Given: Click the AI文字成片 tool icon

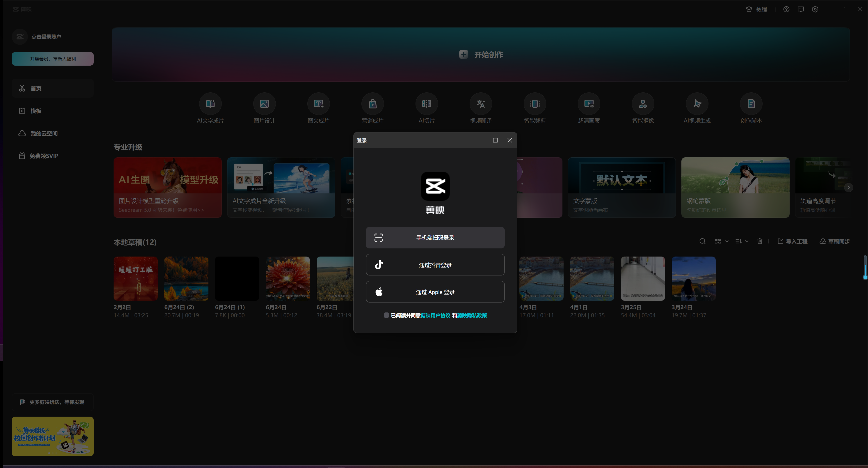Looking at the screenshot, I should (210, 104).
